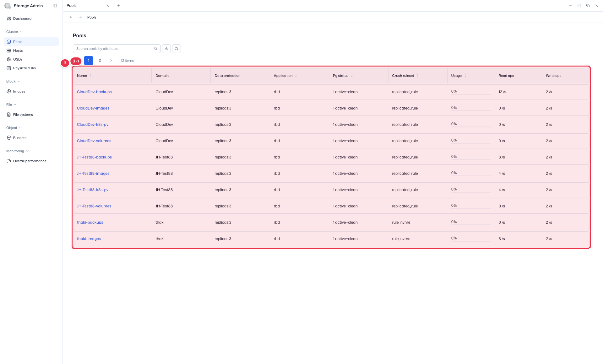Refresh the pools table
This screenshot has height=364, width=603.
tap(177, 49)
